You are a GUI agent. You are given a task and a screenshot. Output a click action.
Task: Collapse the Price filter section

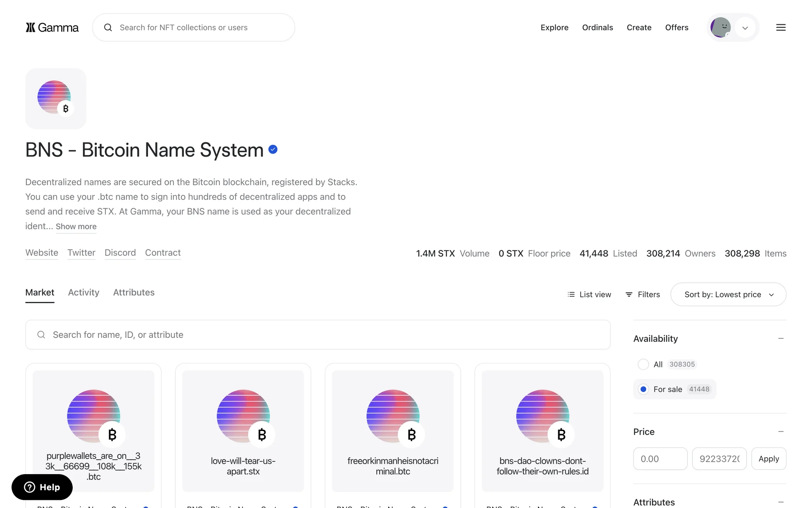pyautogui.click(x=781, y=431)
